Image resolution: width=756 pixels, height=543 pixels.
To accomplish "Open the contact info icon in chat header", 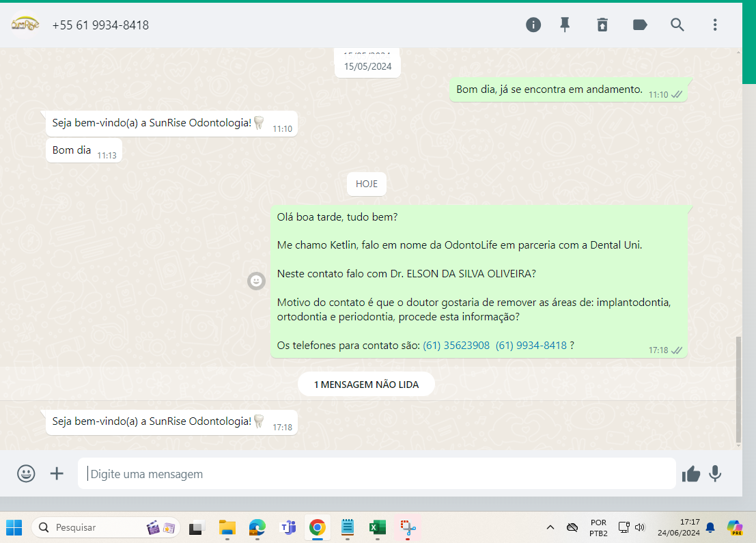I will [x=533, y=25].
